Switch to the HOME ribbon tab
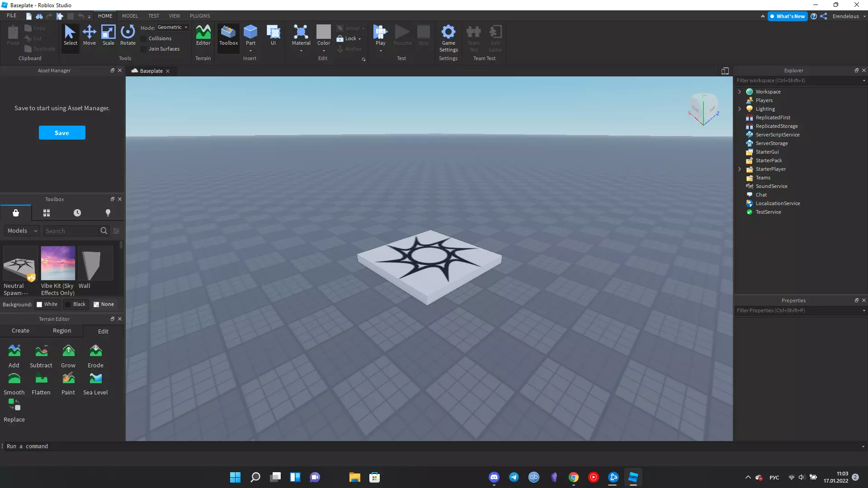Screen dimensions: 868x488 click(105, 15)
